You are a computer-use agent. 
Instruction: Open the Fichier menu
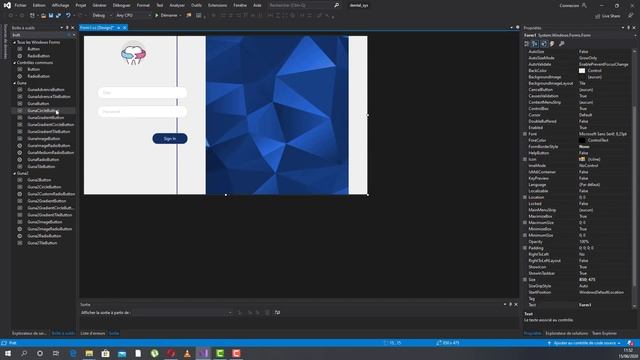click(x=20, y=5)
